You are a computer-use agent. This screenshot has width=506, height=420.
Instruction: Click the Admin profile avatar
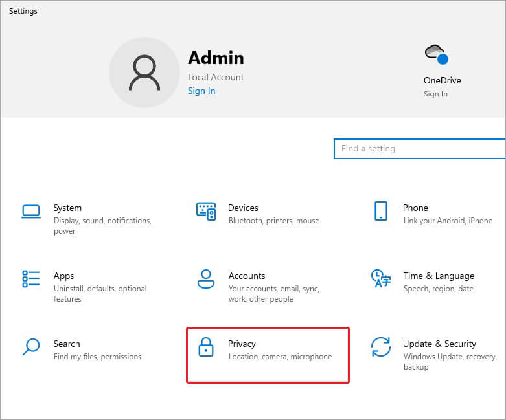pyautogui.click(x=144, y=72)
